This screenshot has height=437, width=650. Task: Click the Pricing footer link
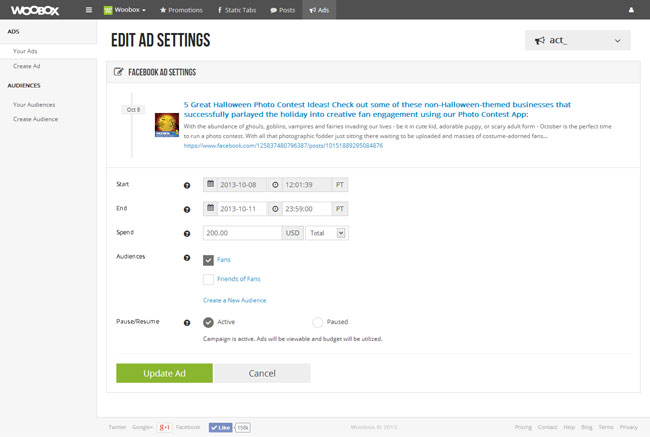coord(523,427)
